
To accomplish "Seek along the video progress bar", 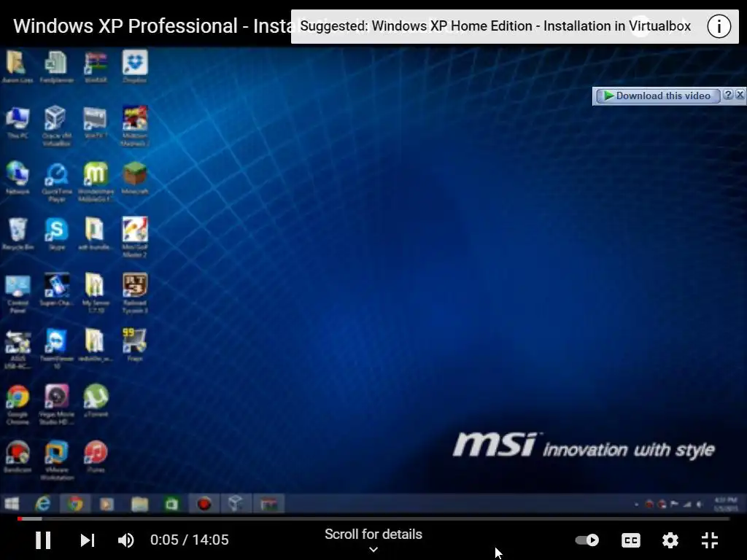I will [373, 518].
